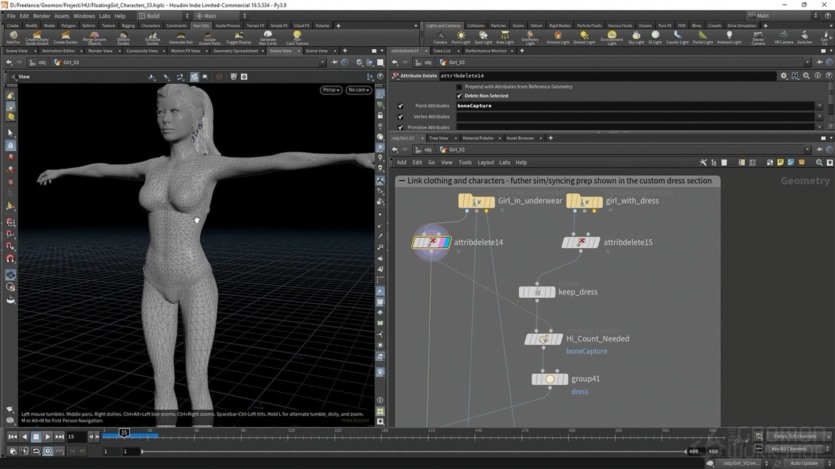Add a Spot Light
Viewport: 835px width, 469px height.
(483, 37)
